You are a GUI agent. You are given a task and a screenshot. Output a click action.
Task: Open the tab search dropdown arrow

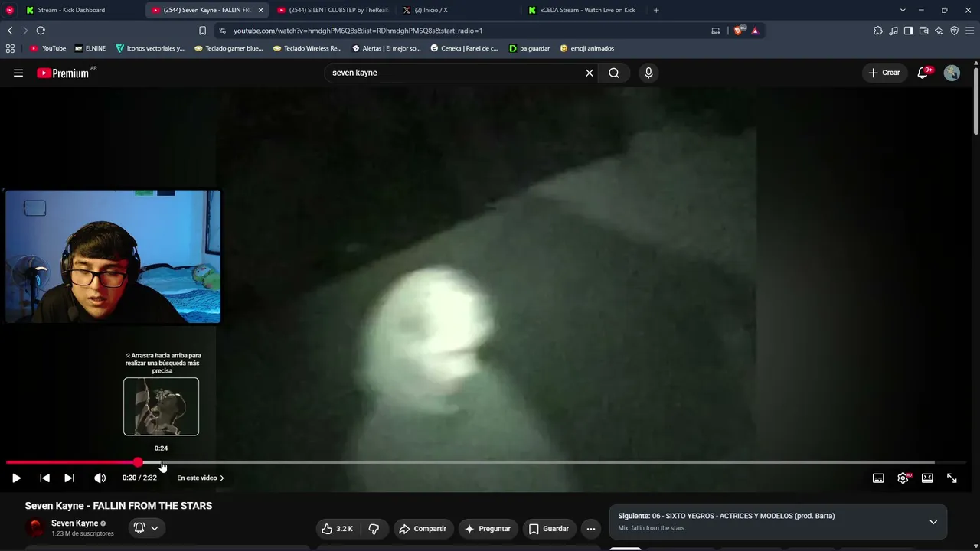(903, 10)
